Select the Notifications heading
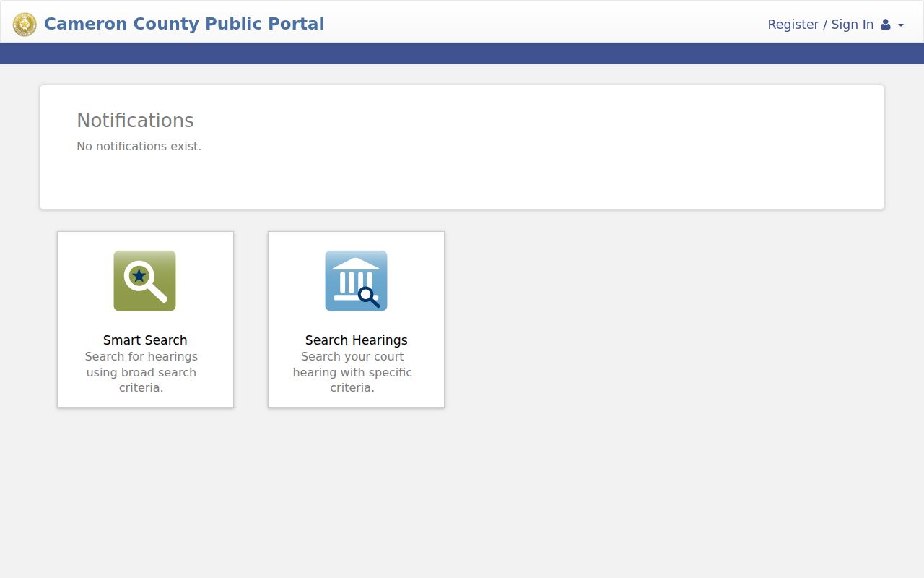The image size is (924, 578). coord(135,121)
